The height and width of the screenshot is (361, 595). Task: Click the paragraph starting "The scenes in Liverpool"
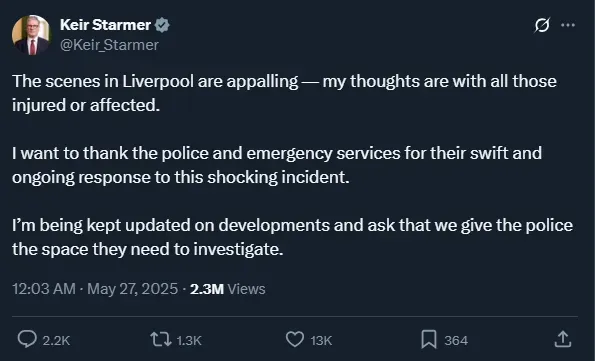284,93
